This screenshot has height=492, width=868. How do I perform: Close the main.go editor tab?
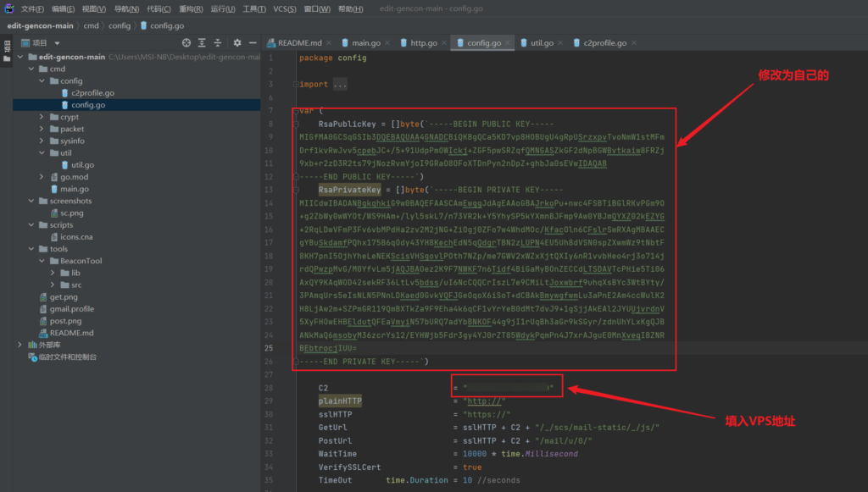pos(387,42)
